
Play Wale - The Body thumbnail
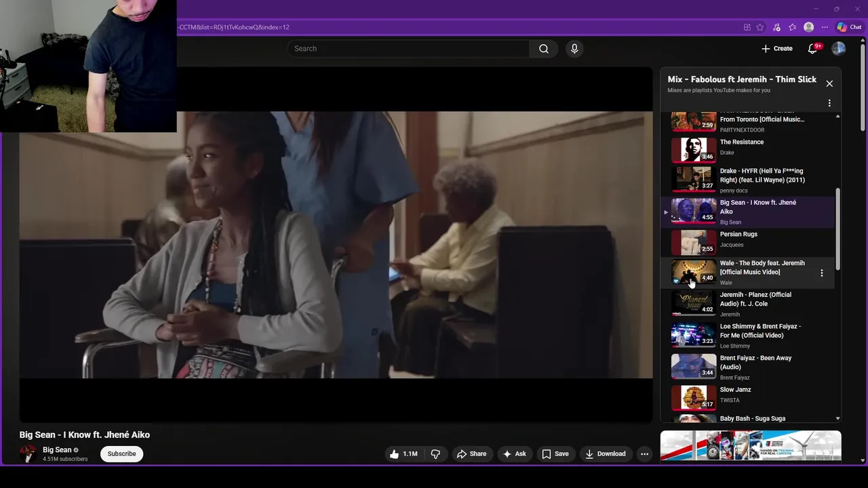(694, 272)
